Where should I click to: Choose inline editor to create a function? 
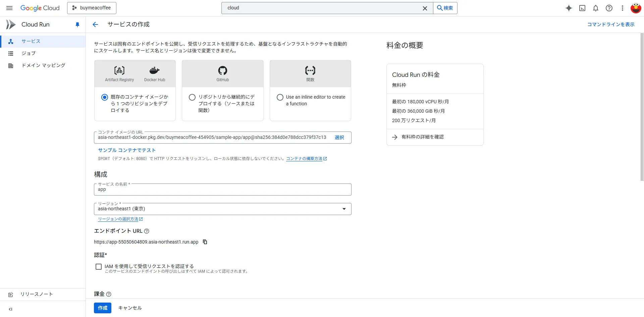(x=280, y=97)
